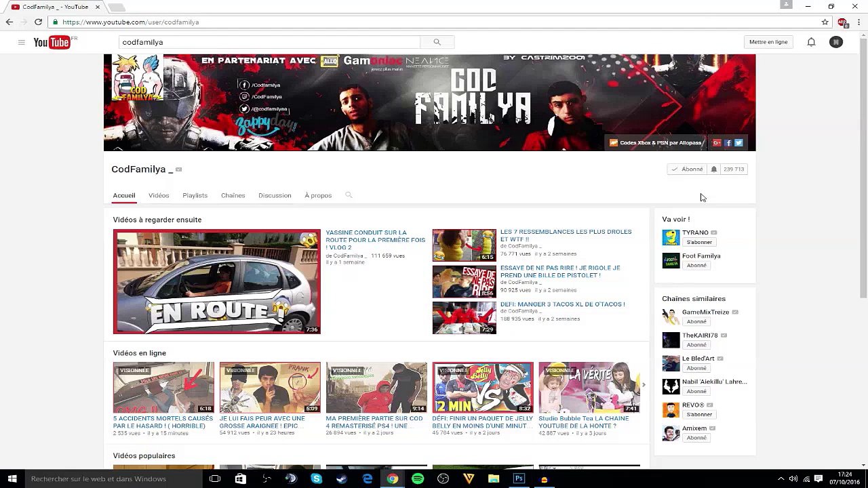Bookmark this page with the star

825,22
